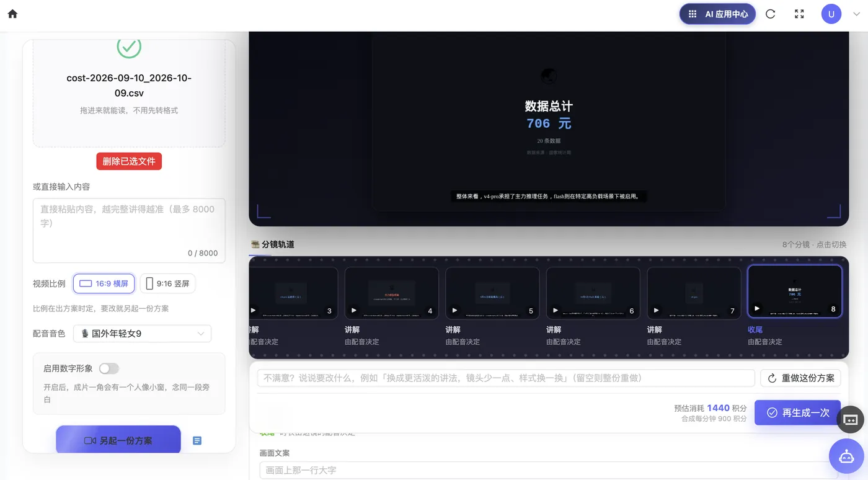
Task: Click the 数据总计 title in preview
Action: (x=549, y=106)
